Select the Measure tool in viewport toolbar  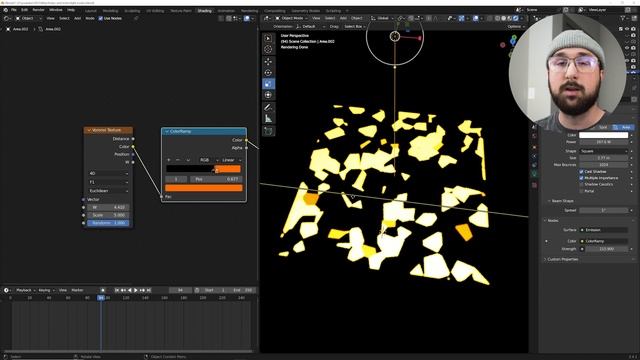coord(268,119)
